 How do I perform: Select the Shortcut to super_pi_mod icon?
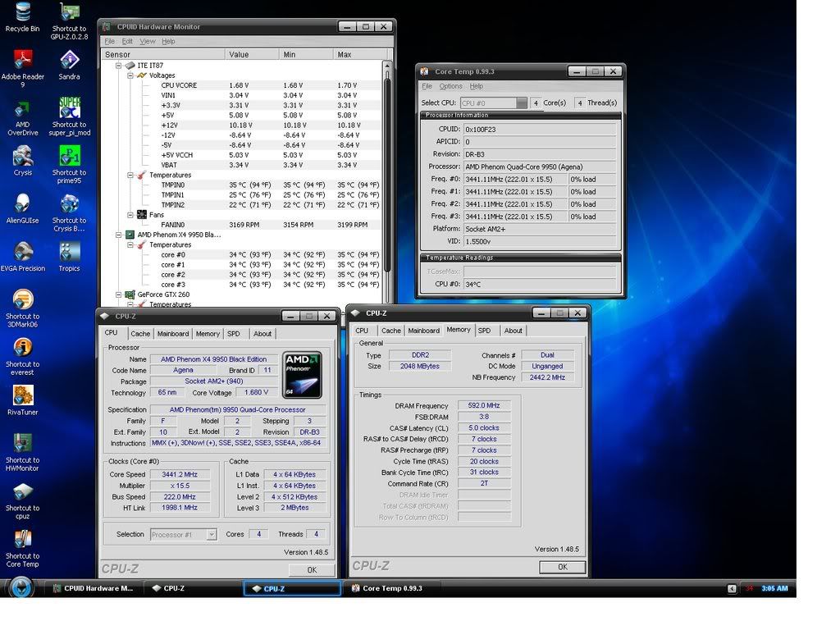click(x=69, y=116)
